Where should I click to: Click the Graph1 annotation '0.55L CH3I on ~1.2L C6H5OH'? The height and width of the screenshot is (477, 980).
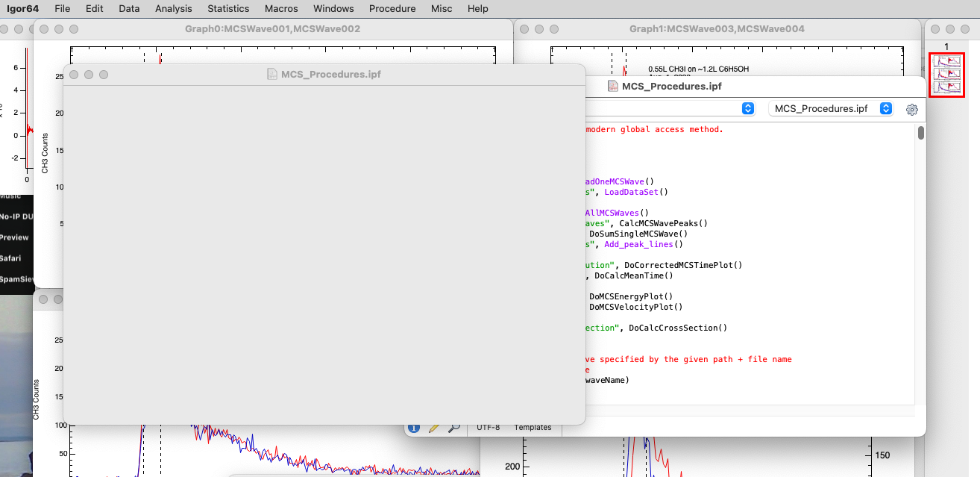698,69
